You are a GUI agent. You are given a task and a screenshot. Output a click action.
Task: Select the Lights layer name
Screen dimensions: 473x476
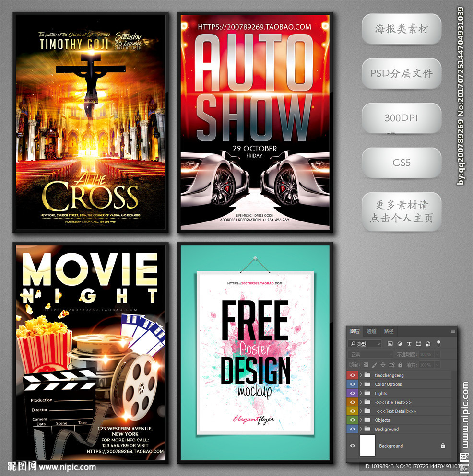pyautogui.click(x=381, y=393)
